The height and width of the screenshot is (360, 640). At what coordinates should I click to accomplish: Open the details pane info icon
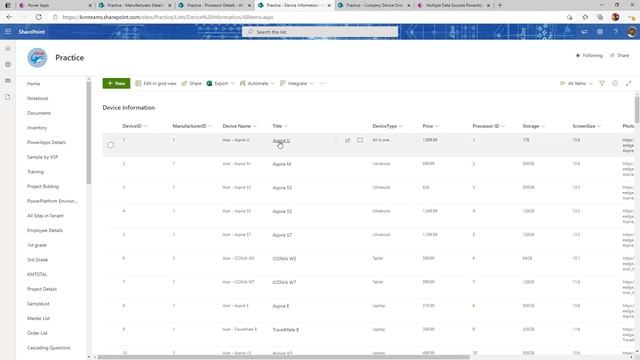tap(615, 83)
